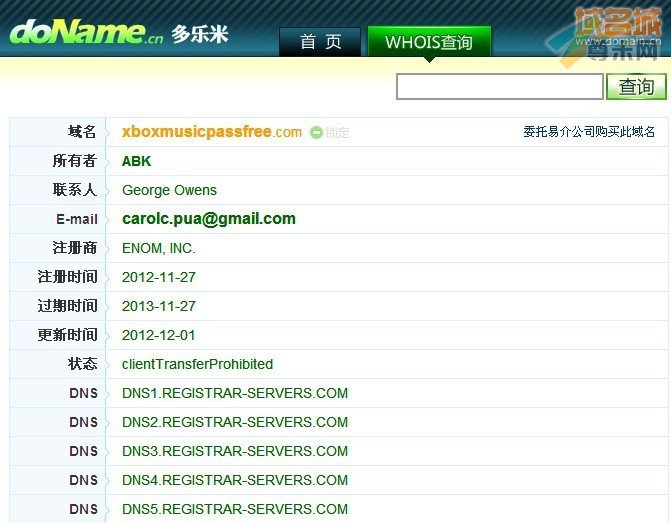Viewport: 671px width, 523px height.
Task: Open the 首页 home tab
Action: pyautogui.click(x=320, y=42)
